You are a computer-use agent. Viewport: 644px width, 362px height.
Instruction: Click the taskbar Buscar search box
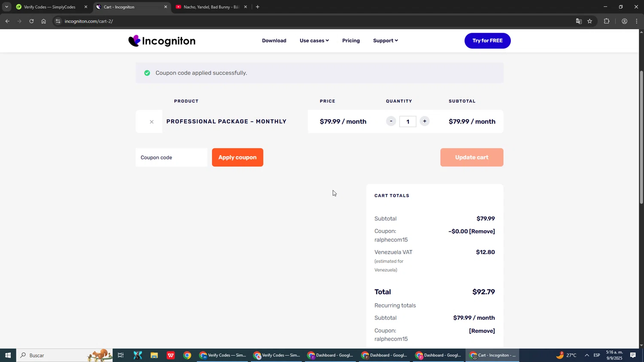[x=64, y=355]
